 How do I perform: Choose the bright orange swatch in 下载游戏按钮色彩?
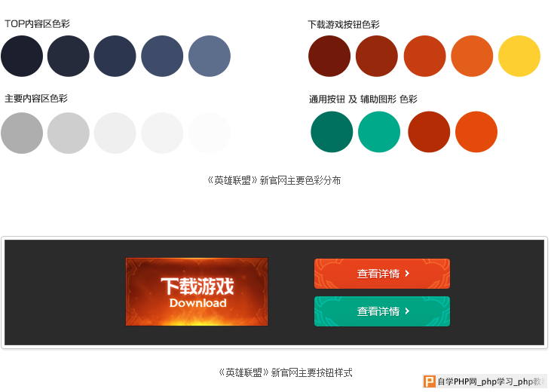click(472, 56)
